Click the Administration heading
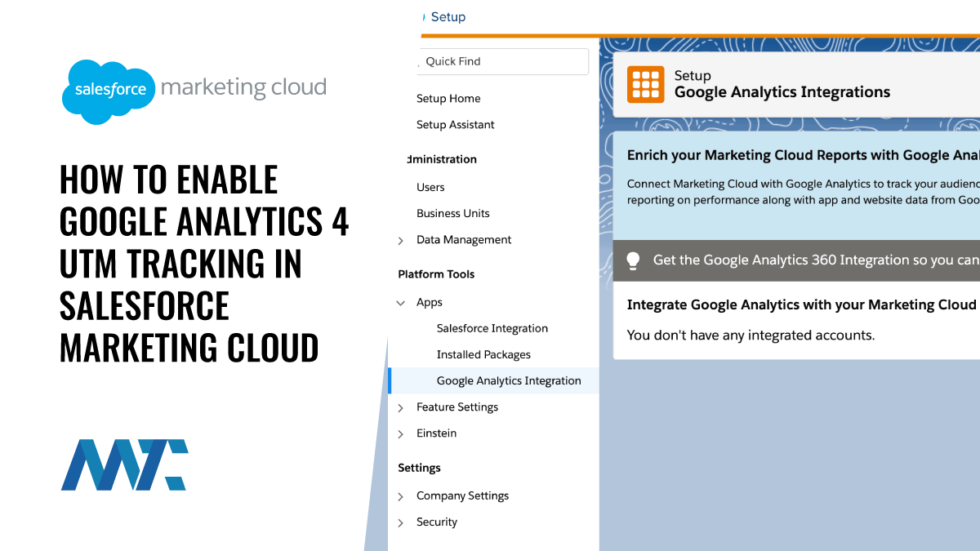This screenshot has width=980, height=551. (x=442, y=159)
